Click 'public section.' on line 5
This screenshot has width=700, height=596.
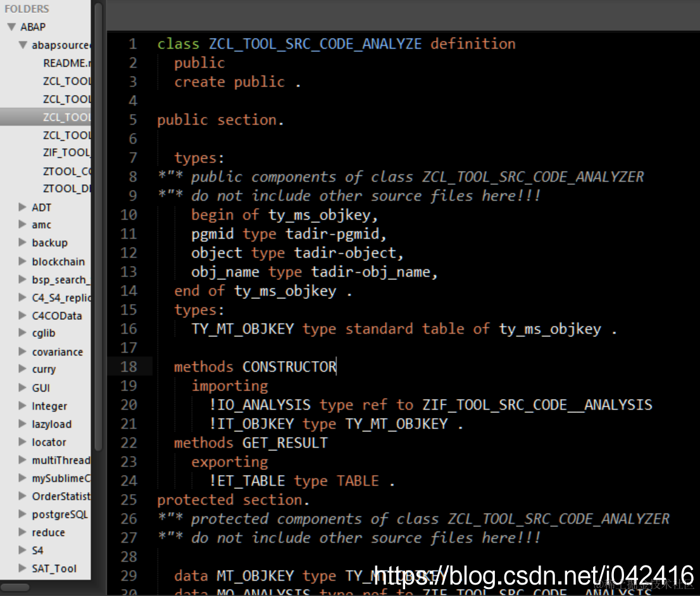pyautogui.click(x=220, y=120)
